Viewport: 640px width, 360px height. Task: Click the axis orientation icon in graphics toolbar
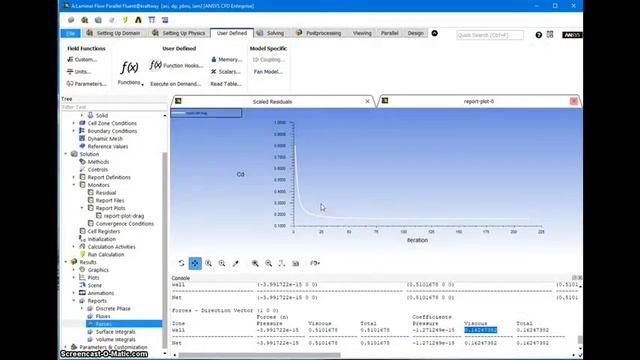282,263
